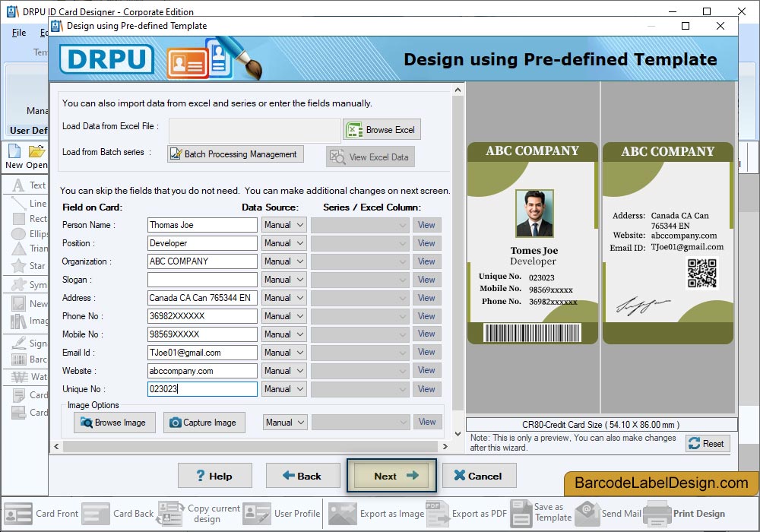Select the Triangle tool in sidebar

[x=29, y=249]
